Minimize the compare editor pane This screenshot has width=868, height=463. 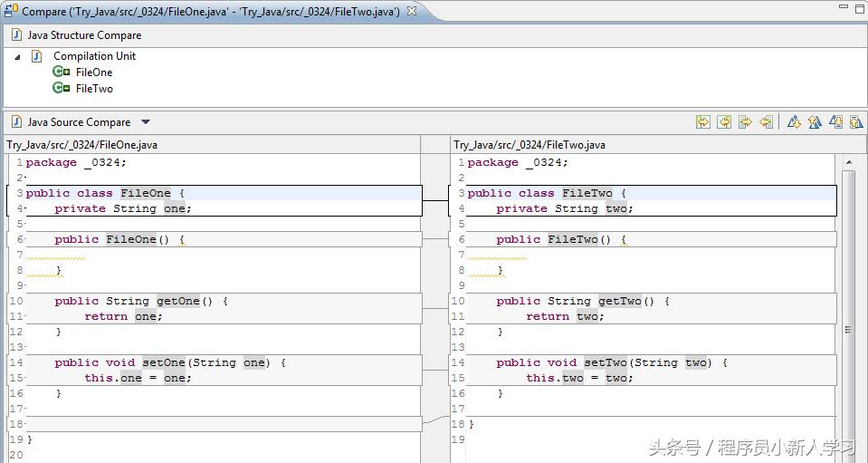844,6
